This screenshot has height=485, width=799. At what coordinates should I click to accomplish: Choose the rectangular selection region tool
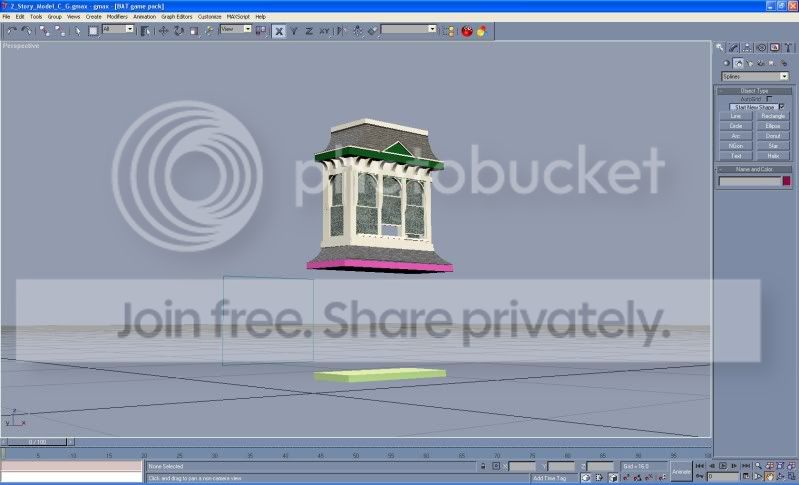coord(93,31)
